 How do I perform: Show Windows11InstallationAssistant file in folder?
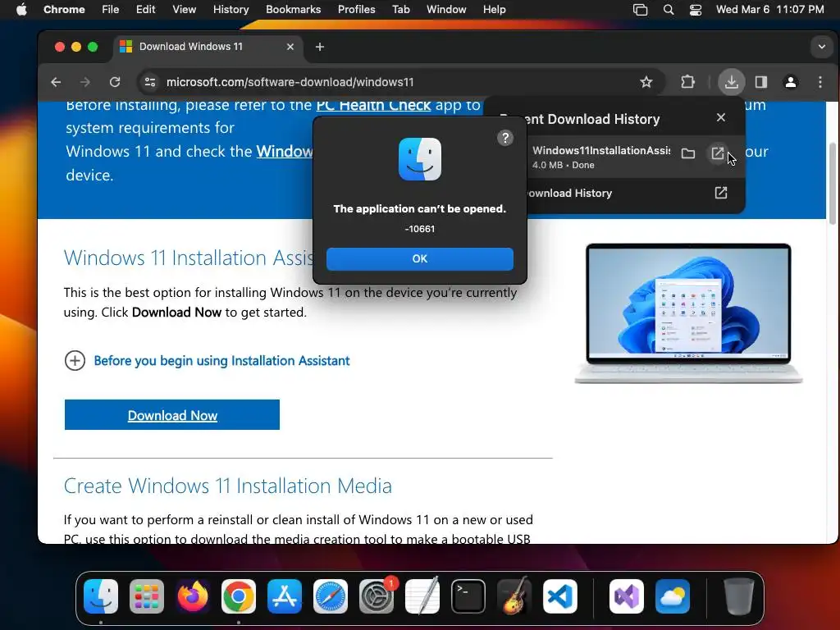pyautogui.click(x=688, y=154)
